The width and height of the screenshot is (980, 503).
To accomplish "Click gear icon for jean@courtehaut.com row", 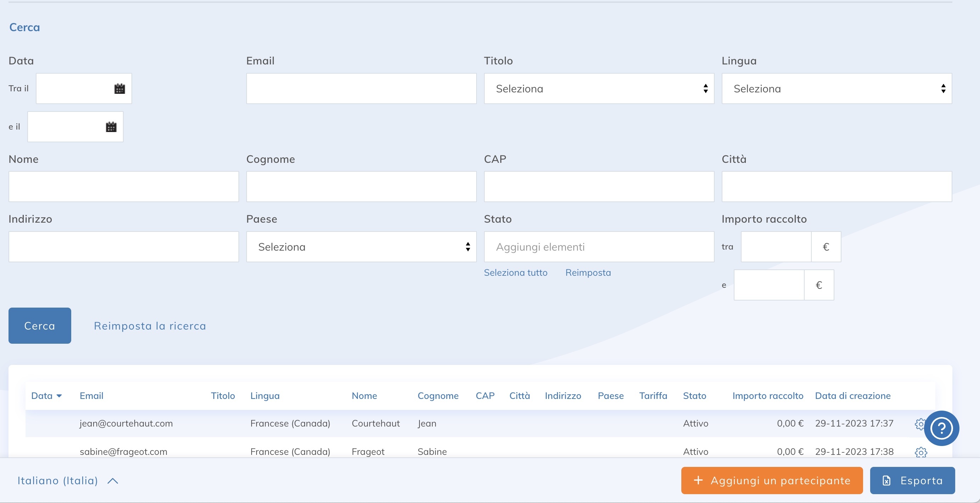I will click(919, 424).
